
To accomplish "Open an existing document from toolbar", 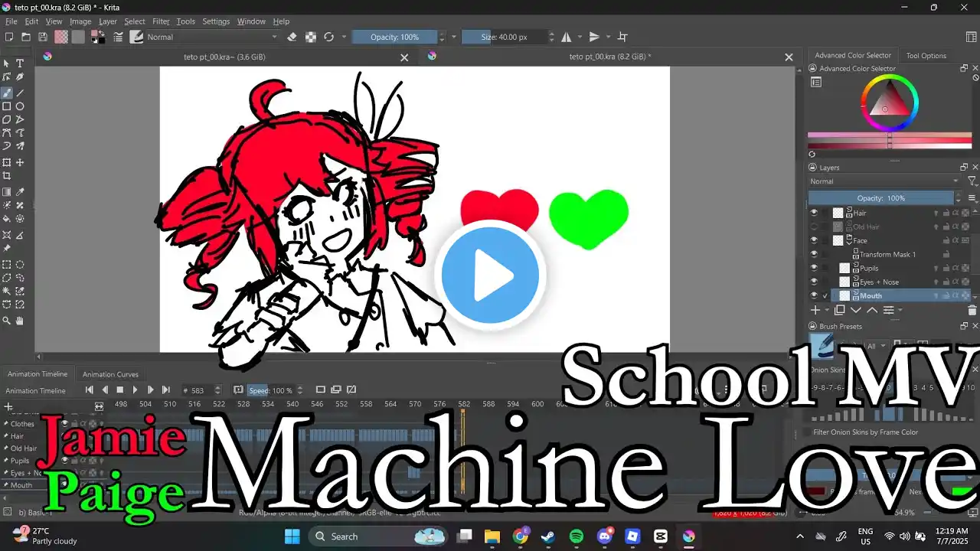I will (x=26, y=37).
